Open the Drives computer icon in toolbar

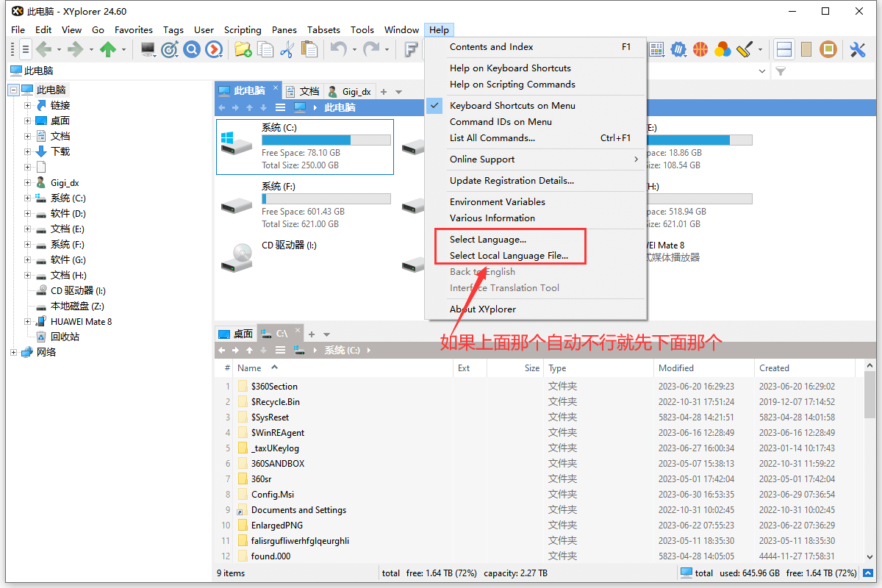coord(148,50)
